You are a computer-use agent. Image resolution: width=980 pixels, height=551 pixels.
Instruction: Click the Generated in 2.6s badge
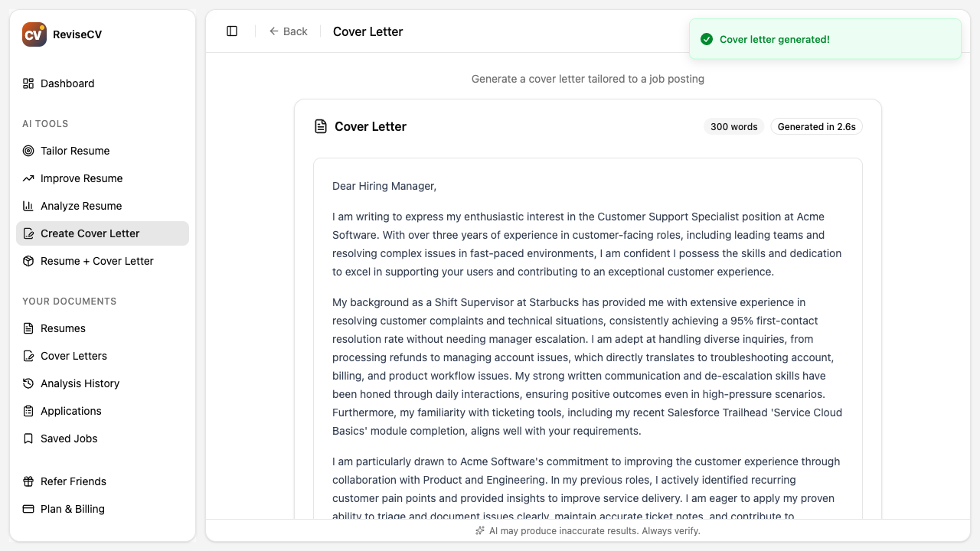[x=816, y=126]
